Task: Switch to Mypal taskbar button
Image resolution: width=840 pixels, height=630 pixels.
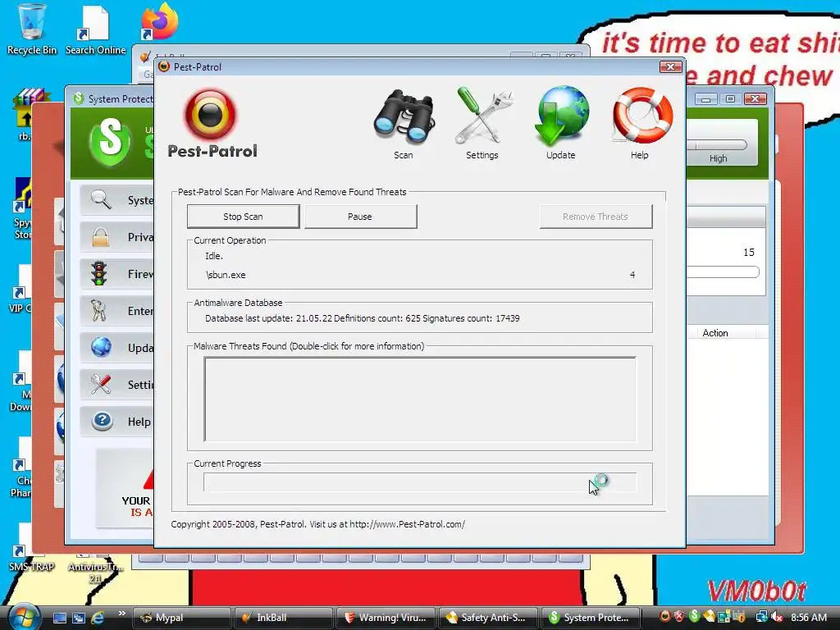Action: [181, 618]
